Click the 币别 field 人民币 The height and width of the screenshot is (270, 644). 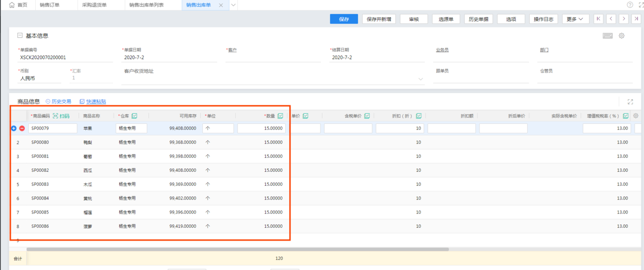coord(39,79)
